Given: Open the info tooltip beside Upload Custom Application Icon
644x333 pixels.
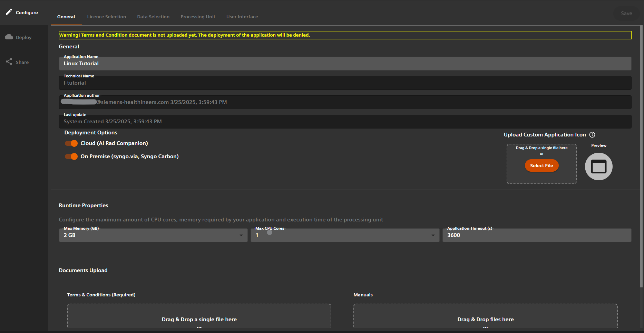Looking at the screenshot, I should 592,135.
